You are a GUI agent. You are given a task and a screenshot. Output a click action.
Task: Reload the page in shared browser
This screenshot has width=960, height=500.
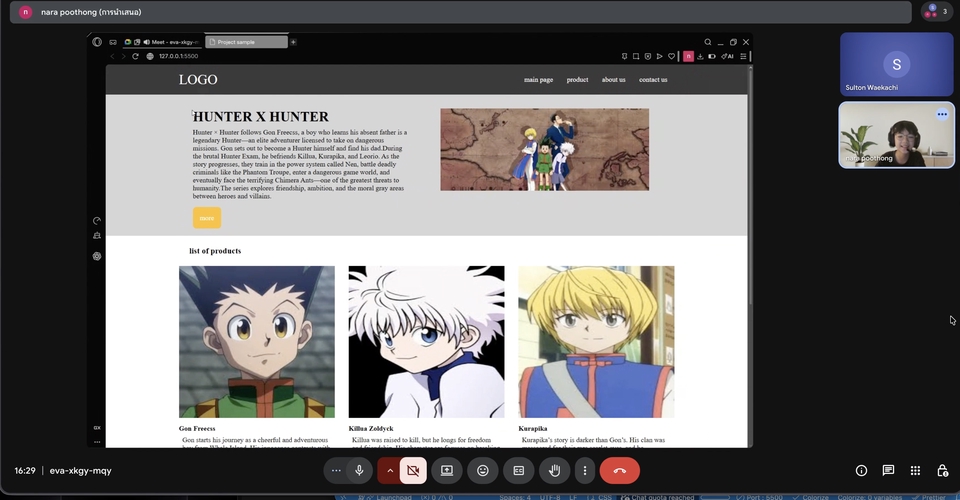click(x=135, y=56)
